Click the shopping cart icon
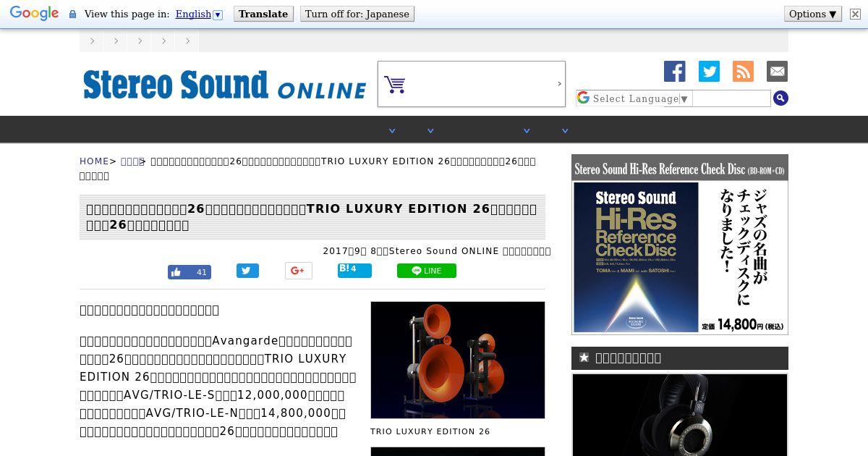Image resolution: width=868 pixels, height=456 pixels. point(395,85)
